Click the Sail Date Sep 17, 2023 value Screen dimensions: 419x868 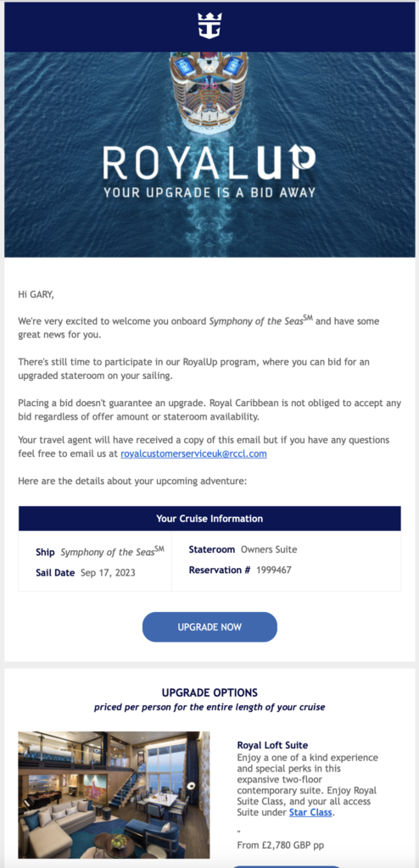[x=108, y=573]
